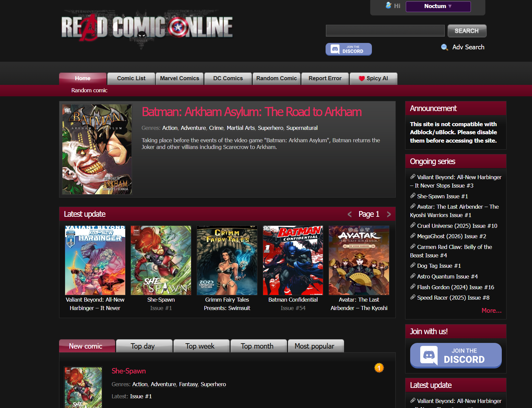Viewport: 532px width, 408px height.
Task: Open the Report Error tab
Action: click(x=325, y=79)
